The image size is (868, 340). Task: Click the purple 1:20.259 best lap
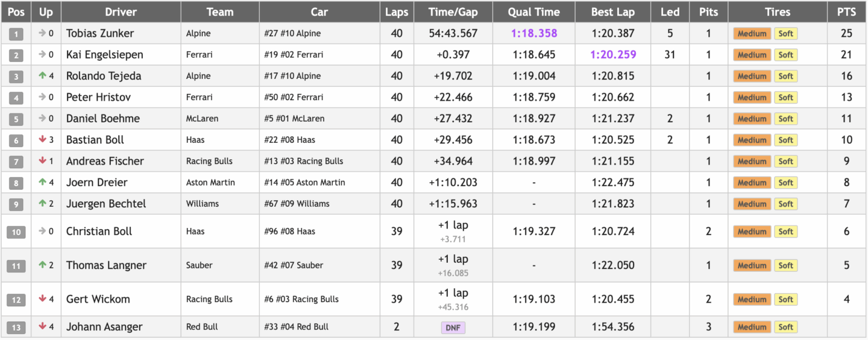(x=613, y=55)
